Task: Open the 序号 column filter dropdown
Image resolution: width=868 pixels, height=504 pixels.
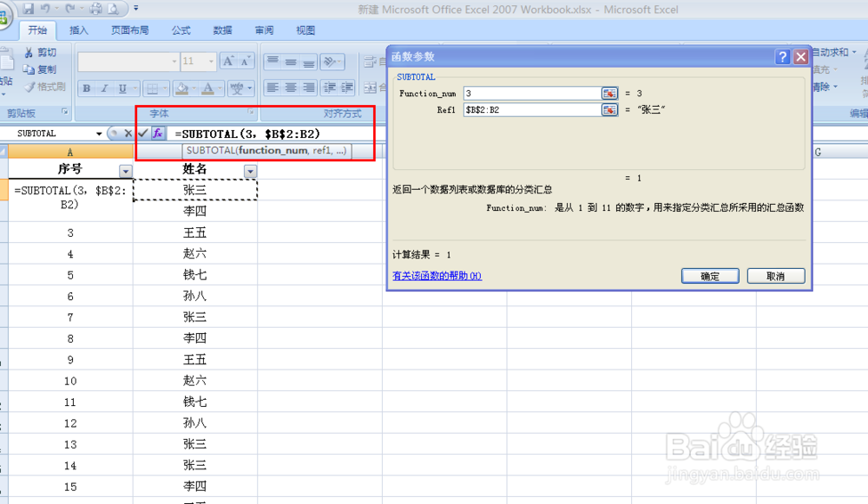Action: (126, 171)
